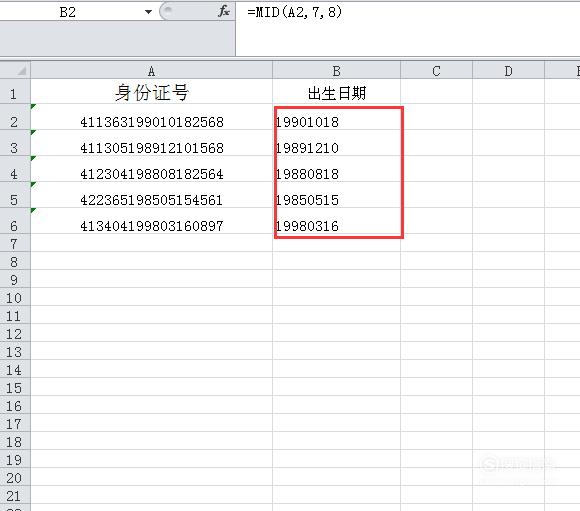Click the 身份证号 header cell
This screenshot has height=511, width=580.
[x=151, y=91]
